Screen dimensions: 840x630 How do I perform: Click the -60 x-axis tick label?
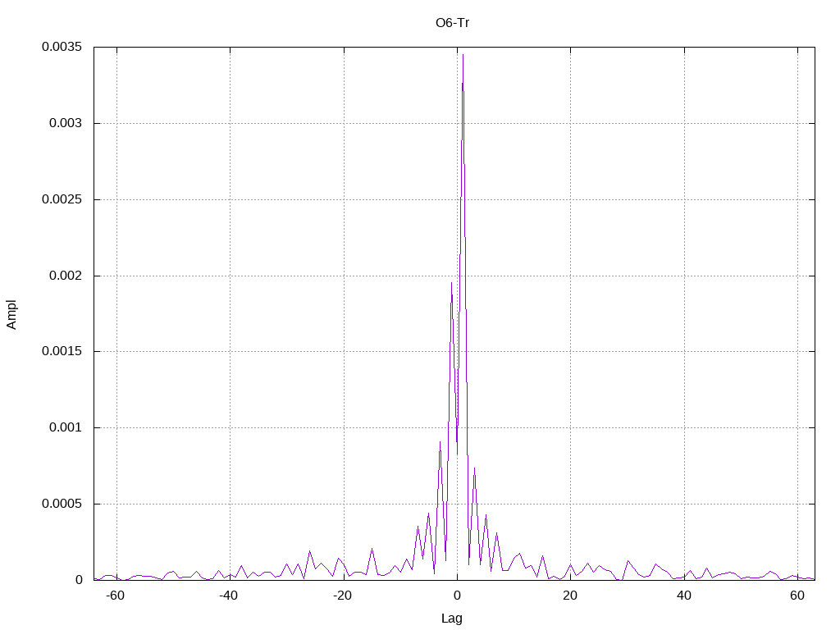[x=115, y=596]
